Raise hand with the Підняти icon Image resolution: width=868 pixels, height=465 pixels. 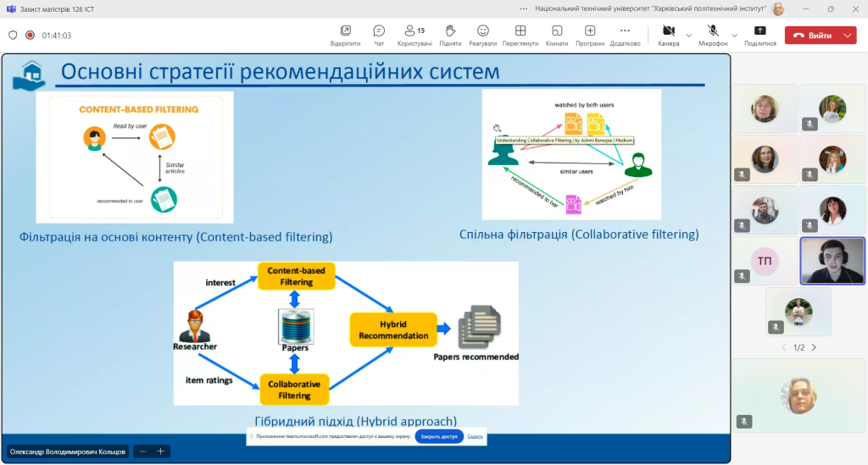pos(450,35)
